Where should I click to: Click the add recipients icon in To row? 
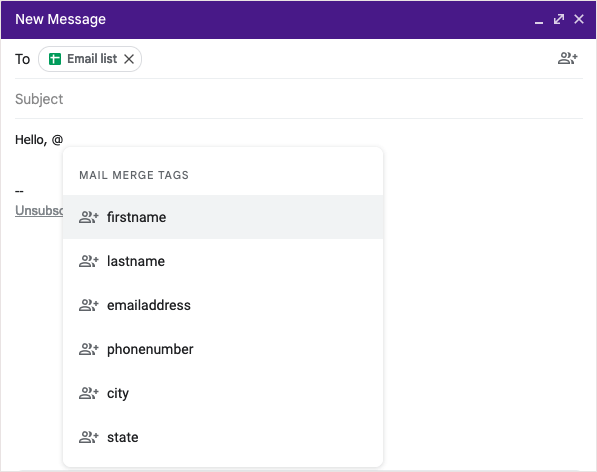point(568,58)
